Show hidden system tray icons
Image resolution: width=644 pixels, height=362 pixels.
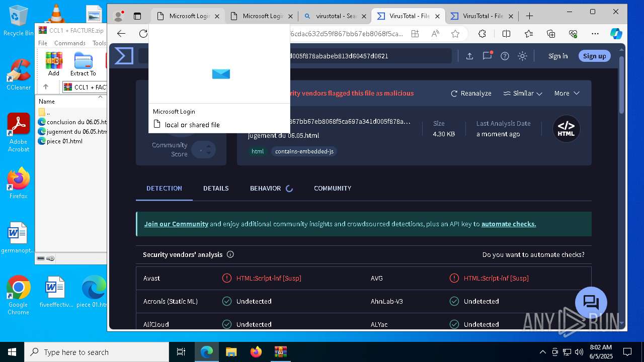[x=542, y=352]
